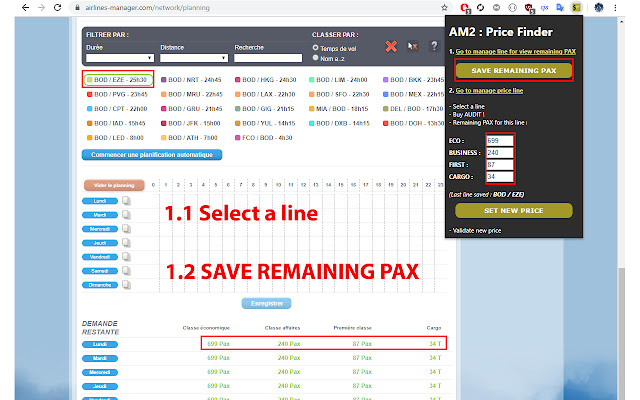Copy the Dimanche planning row icon
Viewport: 640px width, 400px height.
(127, 284)
